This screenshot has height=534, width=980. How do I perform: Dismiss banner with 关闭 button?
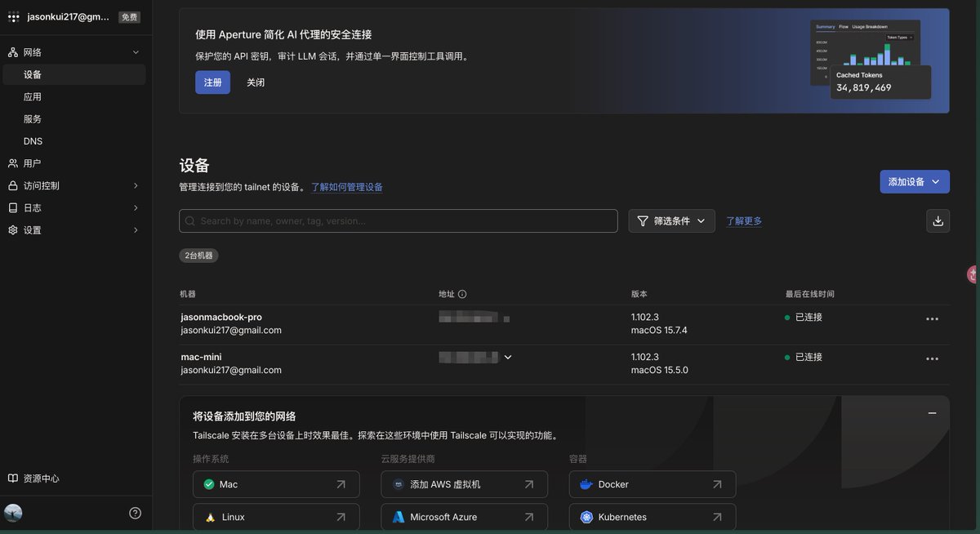pyautogui.click(x=256, y=82)
